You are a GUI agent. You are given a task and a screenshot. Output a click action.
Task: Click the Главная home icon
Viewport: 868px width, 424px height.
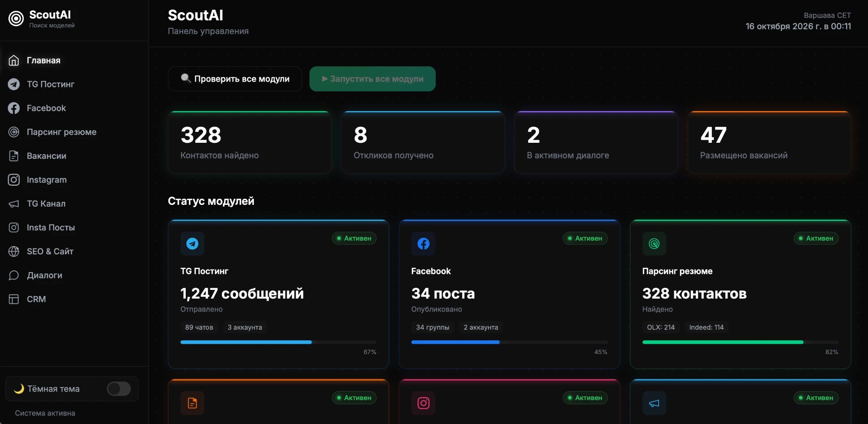tap(14, 60)
